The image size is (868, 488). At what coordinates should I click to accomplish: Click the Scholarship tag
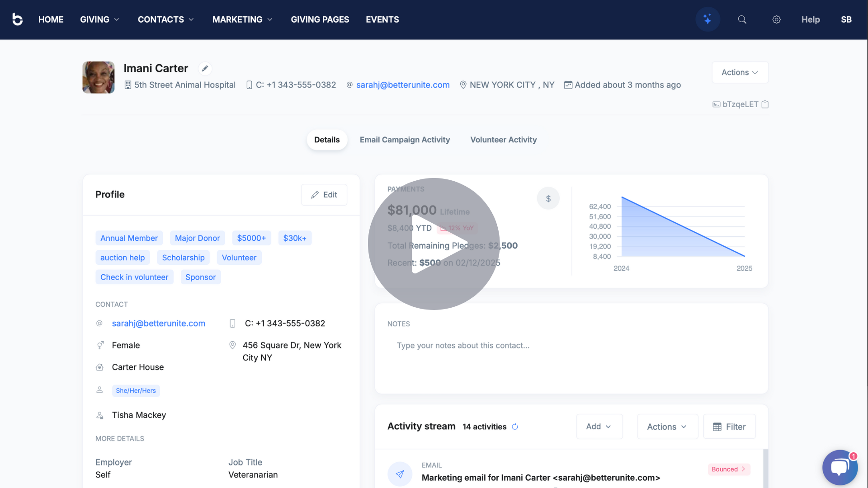[183, 258]
